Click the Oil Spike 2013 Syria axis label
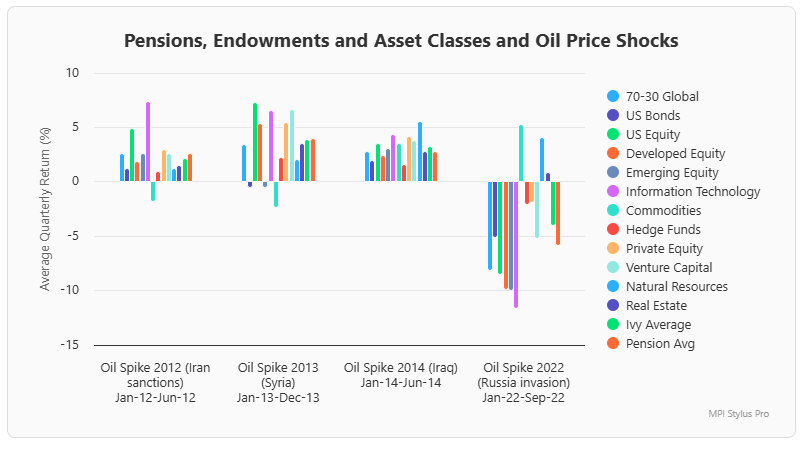Screen dimensions: 803x450 (x=277, y=382)
